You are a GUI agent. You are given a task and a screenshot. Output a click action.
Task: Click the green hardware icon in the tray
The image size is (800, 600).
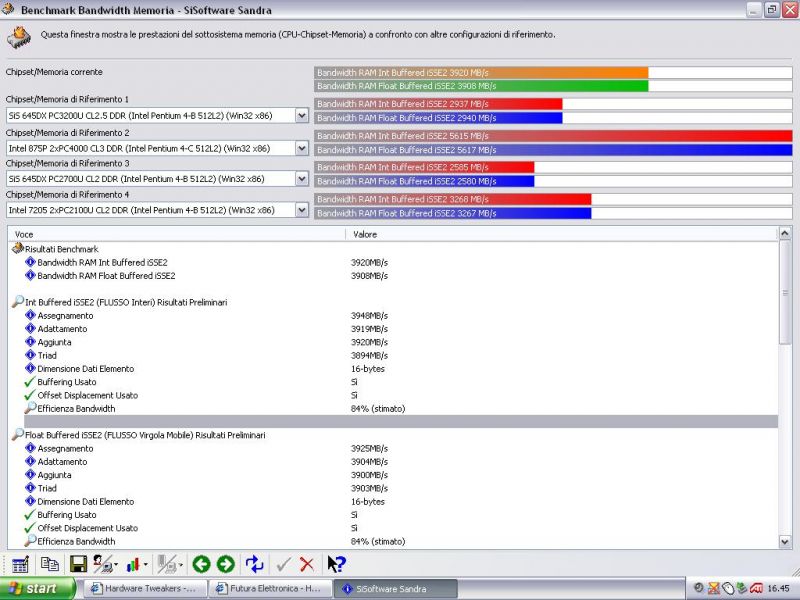[742, 588]
